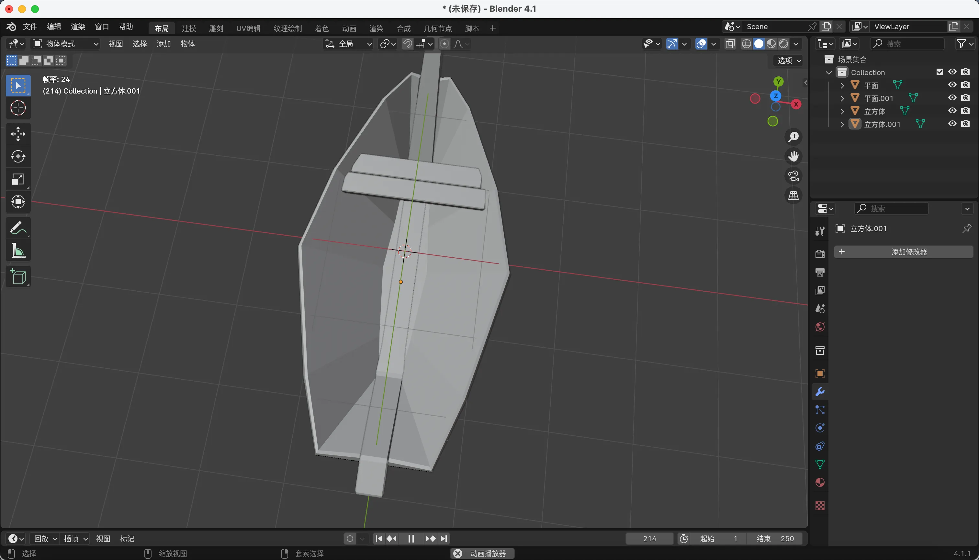Open the 添加 menu in viewport header
This screenshot has height=560, width=979.
[163, 44]
